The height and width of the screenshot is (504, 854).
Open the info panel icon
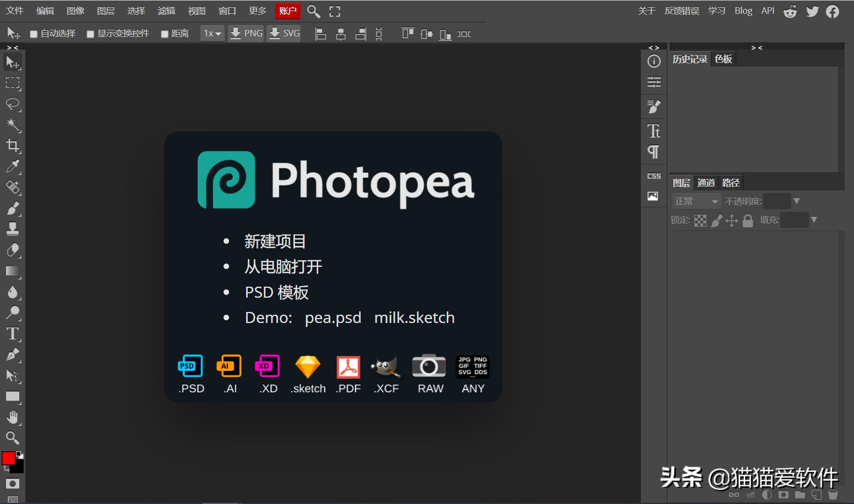click(654, 61)
